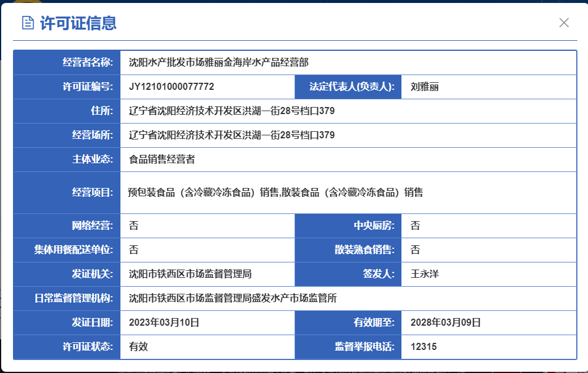Click the 许可证状态 label
Image resolution: width=588 pixels, height=373 pixels.
[88, 347]
